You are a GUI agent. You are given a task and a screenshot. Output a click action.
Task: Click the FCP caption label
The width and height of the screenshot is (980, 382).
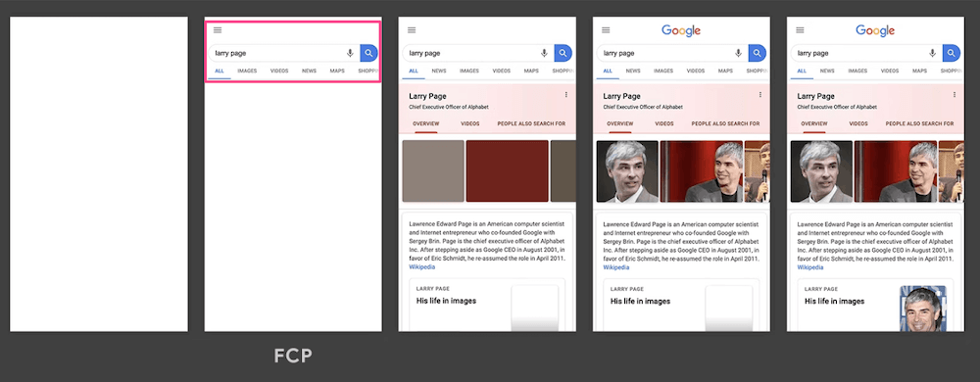coord(292,357)
